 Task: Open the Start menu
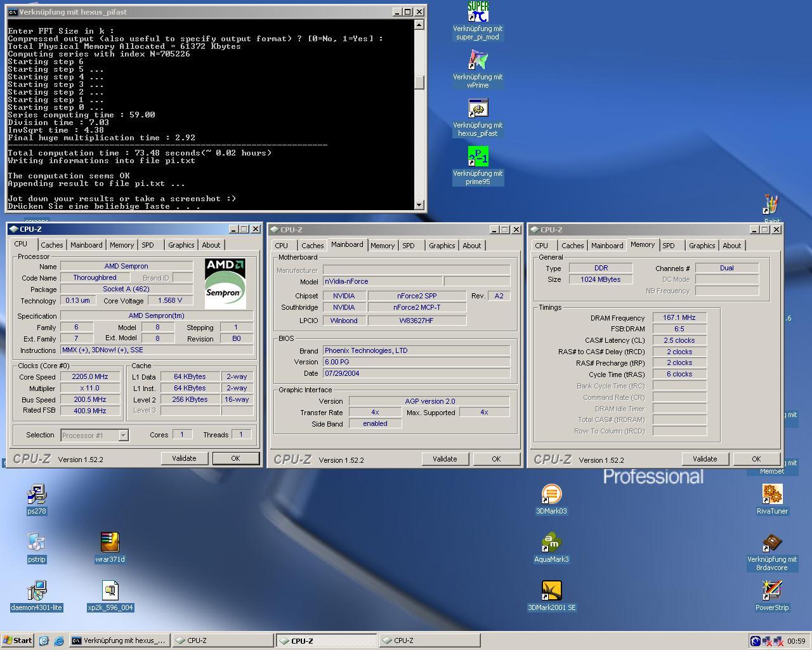pyautogui.click(x=17, y=640)
